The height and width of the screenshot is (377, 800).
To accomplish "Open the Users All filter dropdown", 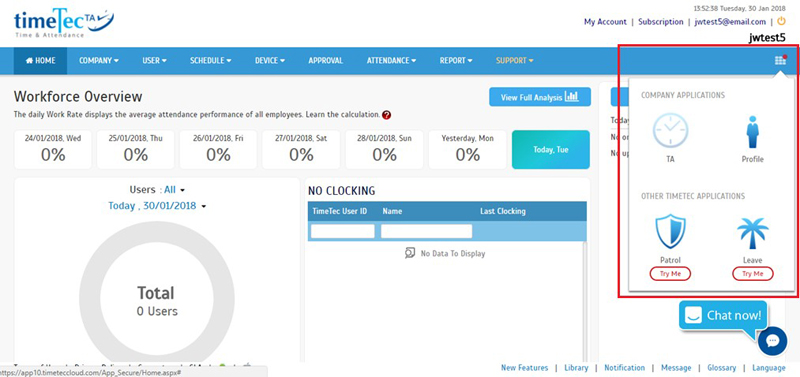I will point(174,190).
